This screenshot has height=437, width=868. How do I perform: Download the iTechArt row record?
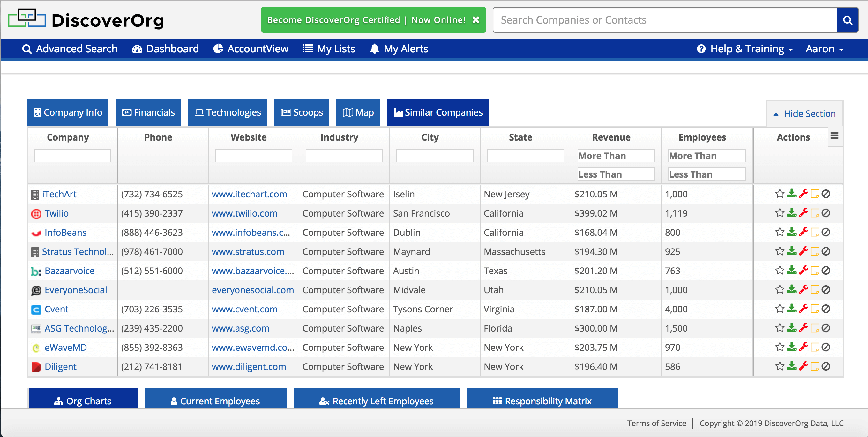[x=791, y=194]
